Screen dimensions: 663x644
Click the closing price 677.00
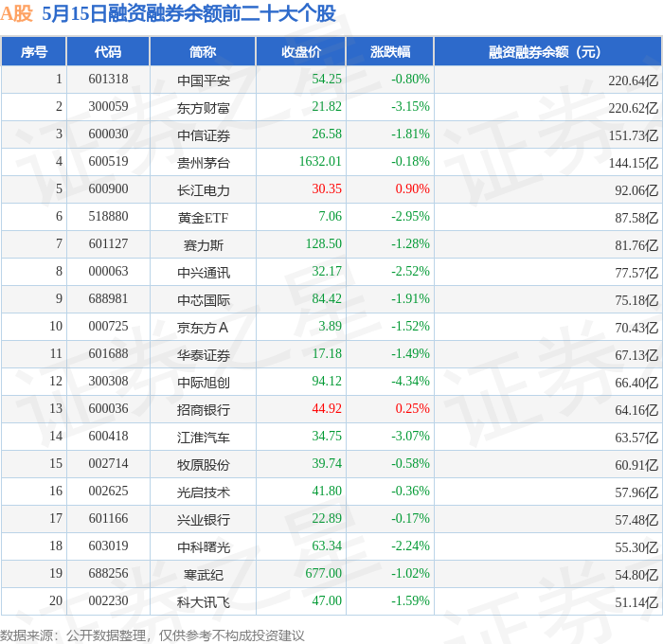pyautogui.click(x=324, y=574)
